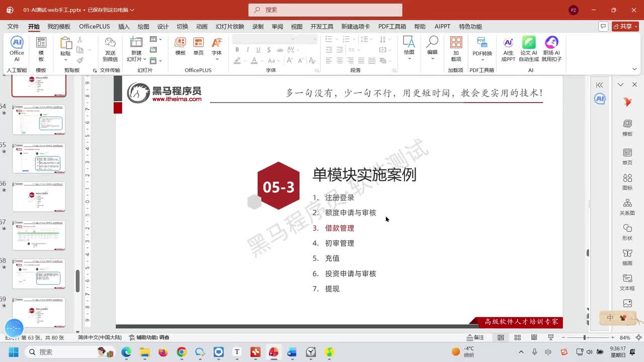The image size is (644, 362).
Task: Click the Windows Start button
Action: click(13, 352)
